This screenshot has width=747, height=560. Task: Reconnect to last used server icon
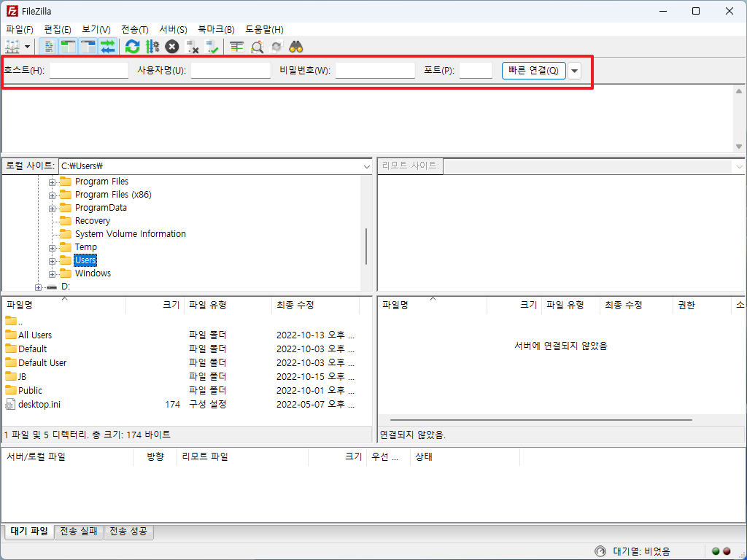coord(212,47)
